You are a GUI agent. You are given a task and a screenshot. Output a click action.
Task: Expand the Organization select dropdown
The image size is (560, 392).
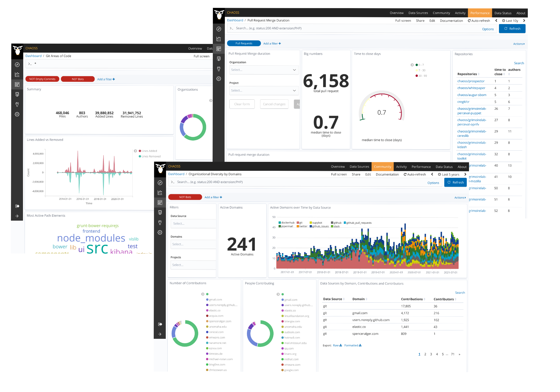263,70
